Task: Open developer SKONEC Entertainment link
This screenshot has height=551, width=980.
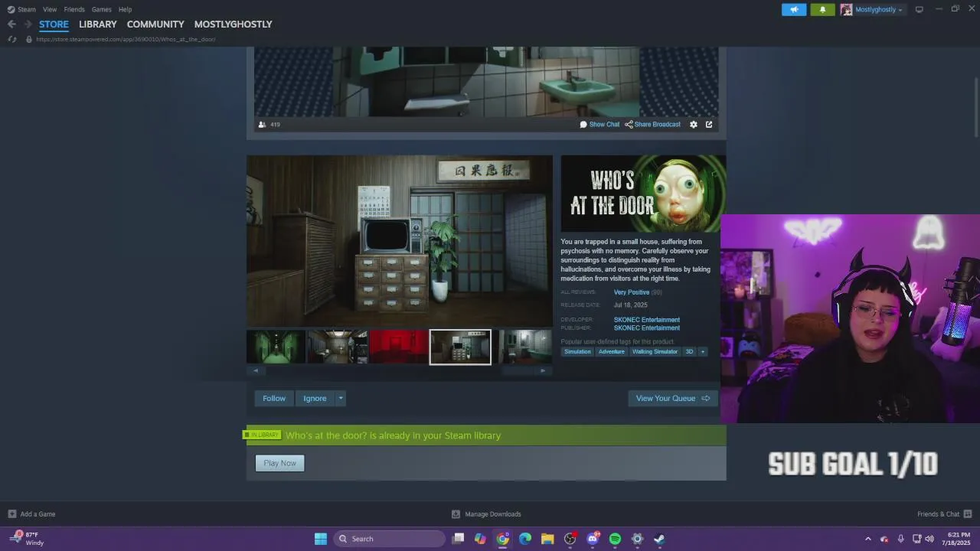Action: tap(647, 320)
